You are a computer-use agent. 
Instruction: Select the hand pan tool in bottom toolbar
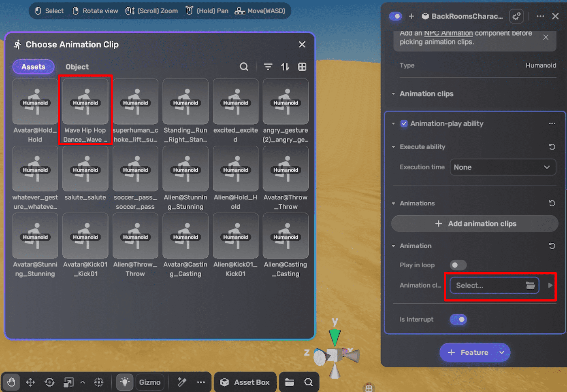pos(11,382)
